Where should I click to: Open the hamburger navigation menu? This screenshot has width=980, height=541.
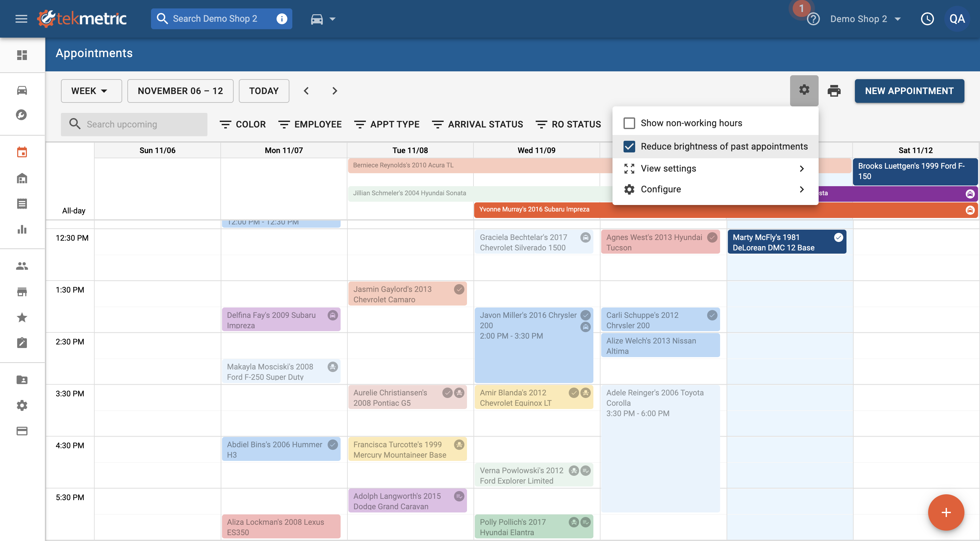tap(21, 19)
